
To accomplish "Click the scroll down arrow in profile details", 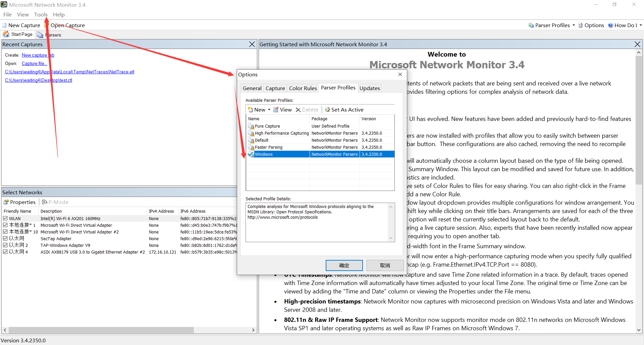I will pyautogui.click(x=391, y=238).
